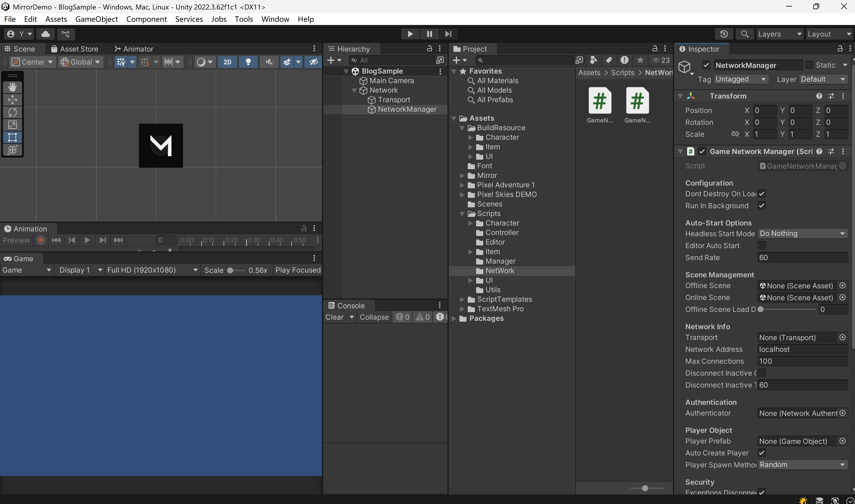Image resolution: width=855 pixels, height=504 pixels.
Task: Disable the Auto Create Player checkbox
Action: tap(762, 453)
